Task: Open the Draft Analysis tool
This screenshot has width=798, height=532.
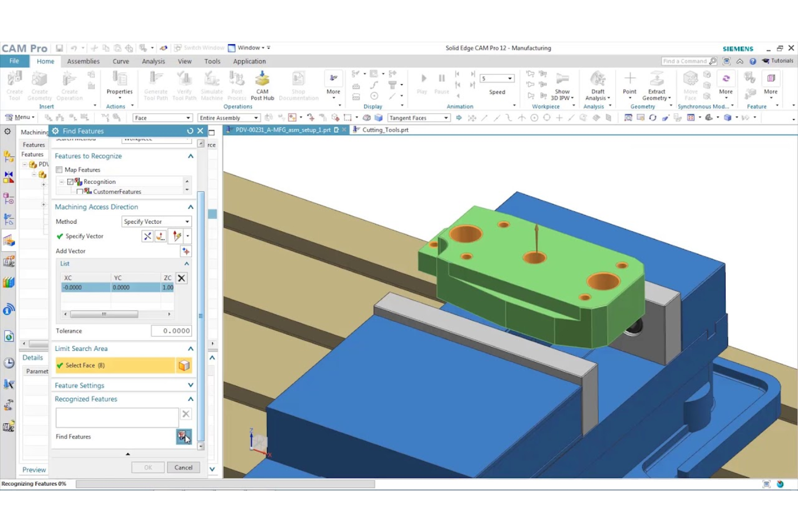Action: point(597,85)
